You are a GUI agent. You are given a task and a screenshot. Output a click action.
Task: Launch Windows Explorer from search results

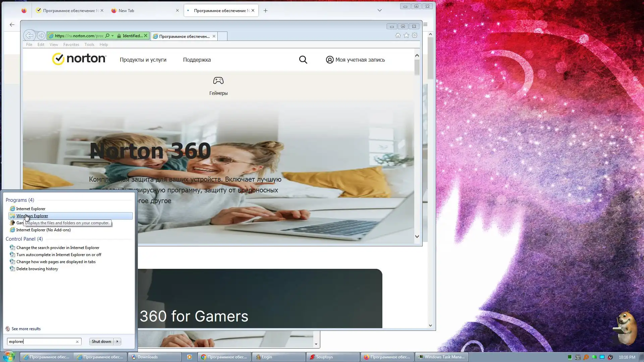click(32, 216)
